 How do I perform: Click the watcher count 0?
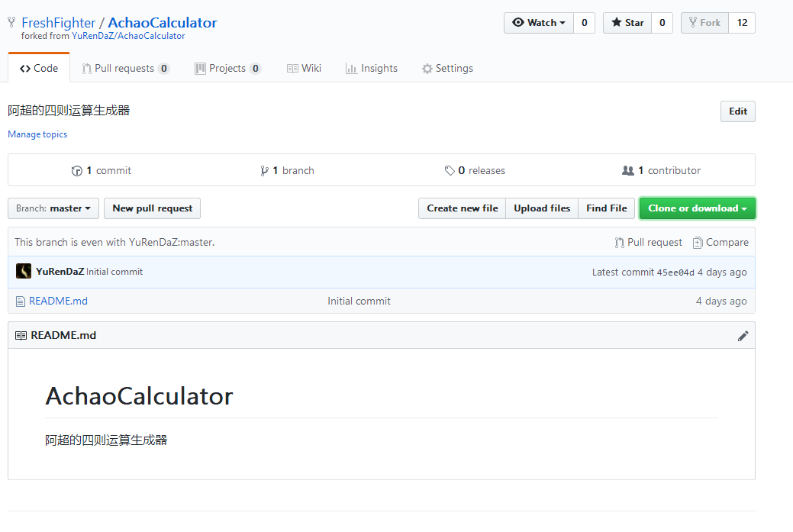584,23
